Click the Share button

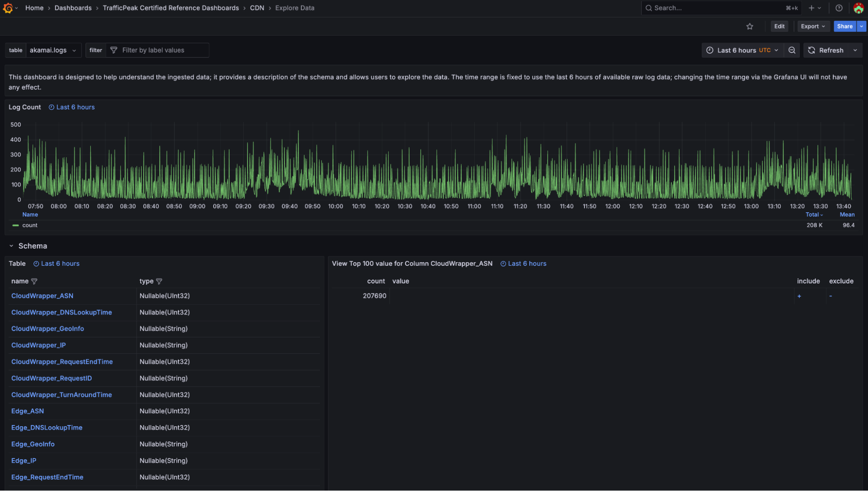[845, 26]
